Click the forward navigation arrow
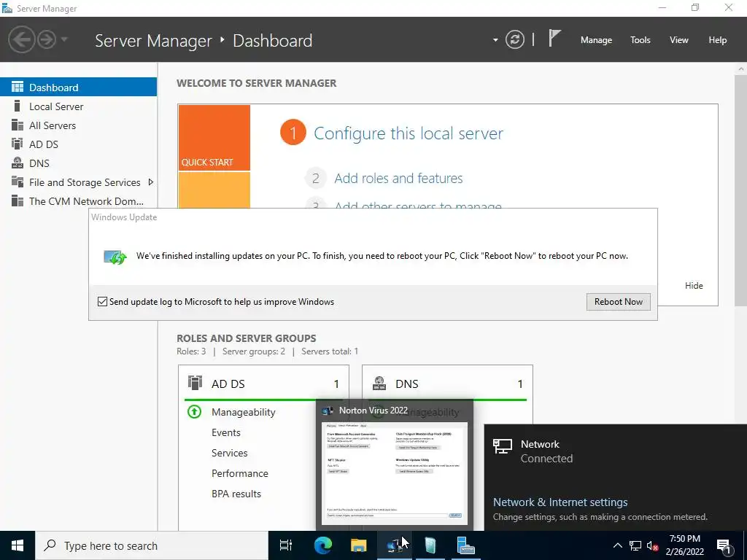Screen dimensions: 747x560 [47, 39]
